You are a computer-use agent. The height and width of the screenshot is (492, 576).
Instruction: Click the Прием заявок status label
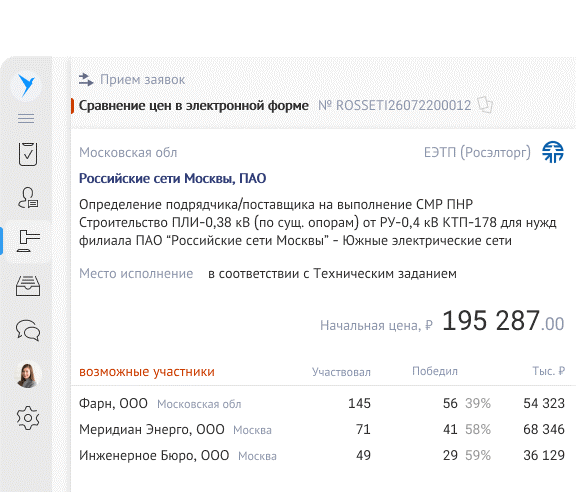[143, 80]
